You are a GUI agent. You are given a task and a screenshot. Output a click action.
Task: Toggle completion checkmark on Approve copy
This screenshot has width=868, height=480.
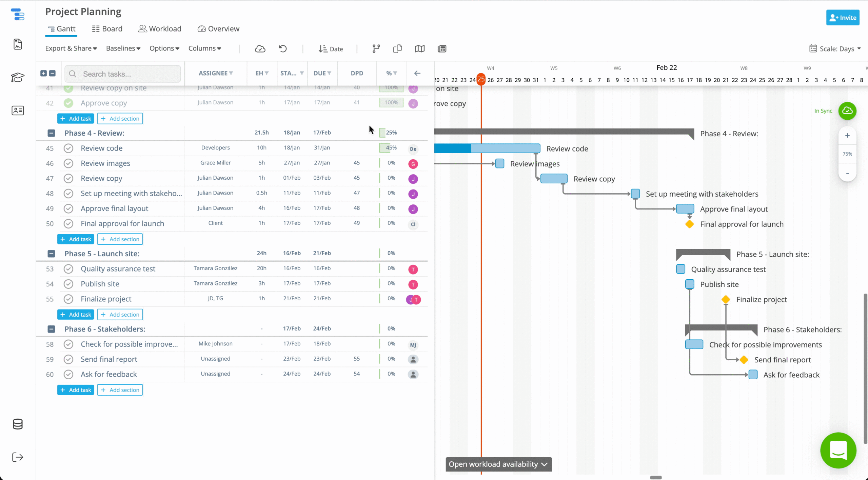tap(68, 103)
